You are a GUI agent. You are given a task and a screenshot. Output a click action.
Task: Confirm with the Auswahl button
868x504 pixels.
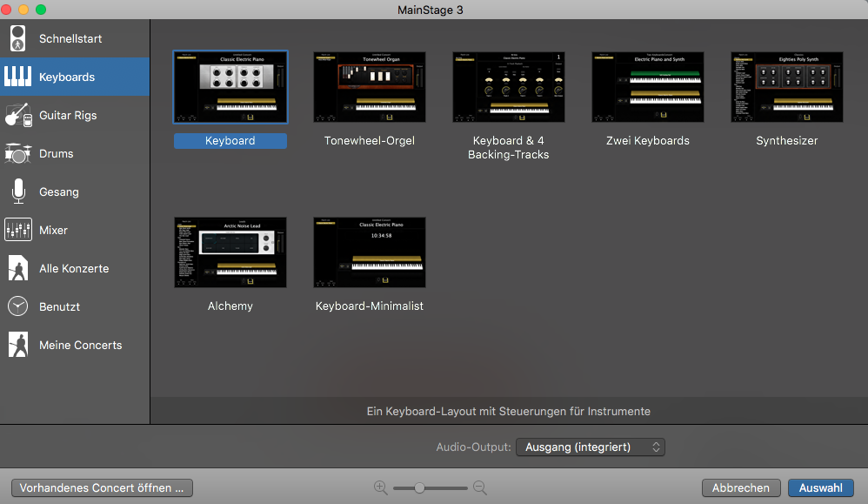click(x=820, y=488)
